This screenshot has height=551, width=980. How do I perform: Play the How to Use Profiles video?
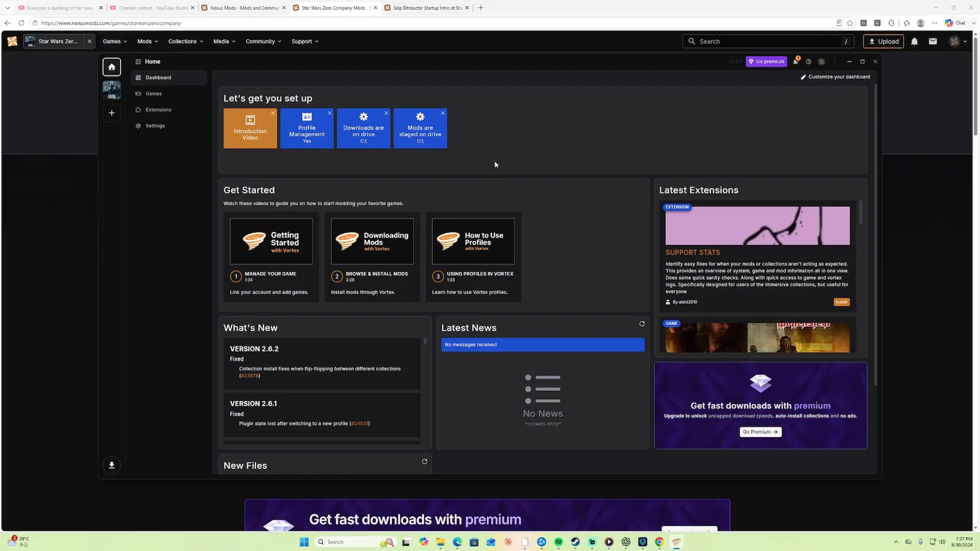pyautogui.click(x=473, y=241)
